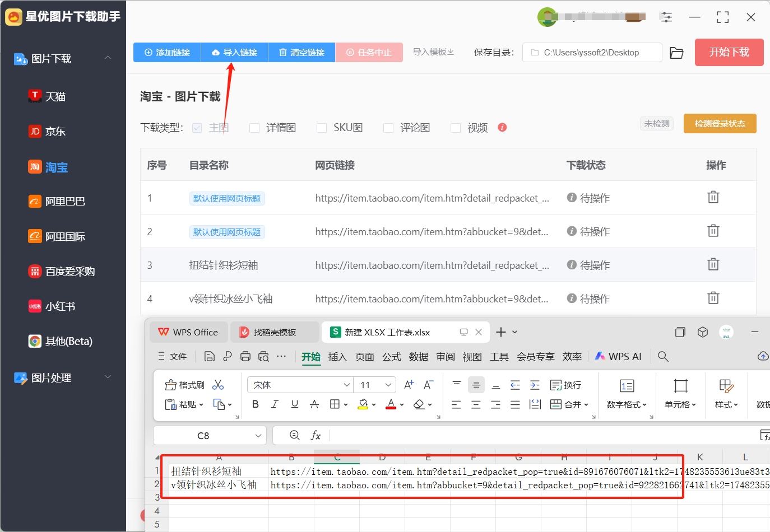This screenshot has height=532, width=770.
Task: Click the Cut scissors icon in WPS
Action: coord(218,385)
